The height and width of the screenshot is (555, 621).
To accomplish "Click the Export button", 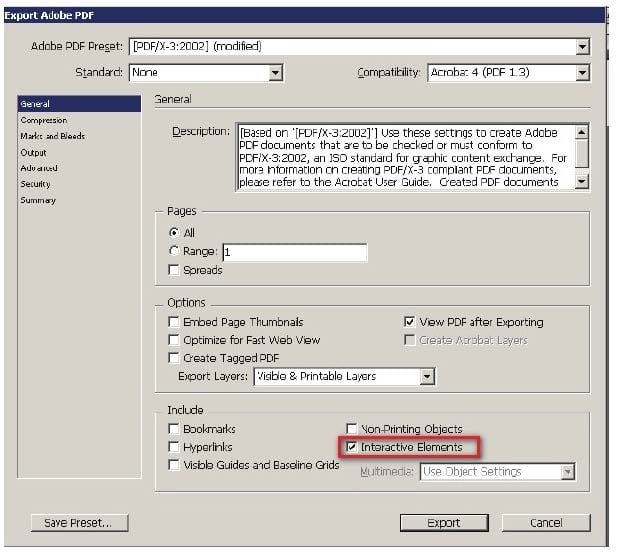I will [x=444, y=523].
